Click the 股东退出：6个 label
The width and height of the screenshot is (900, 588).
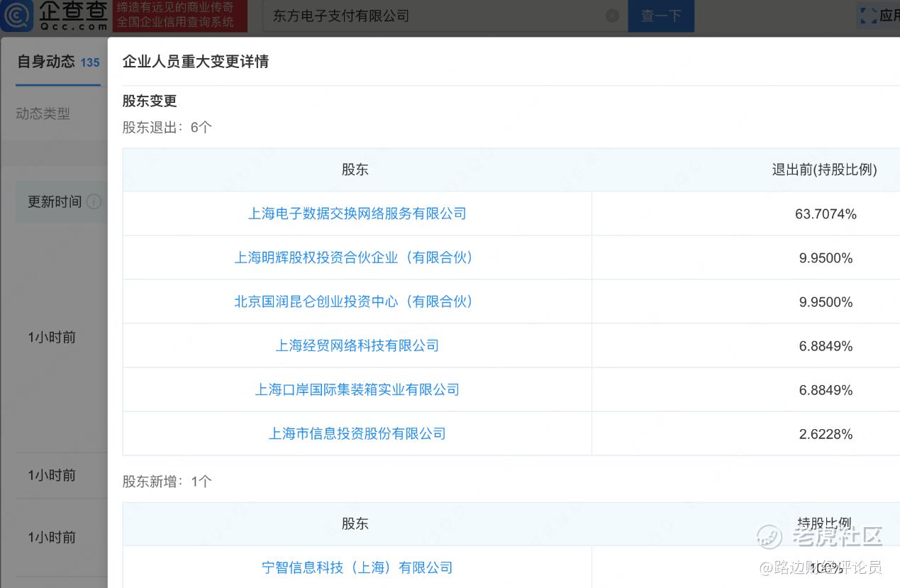(x=167, y=128)
